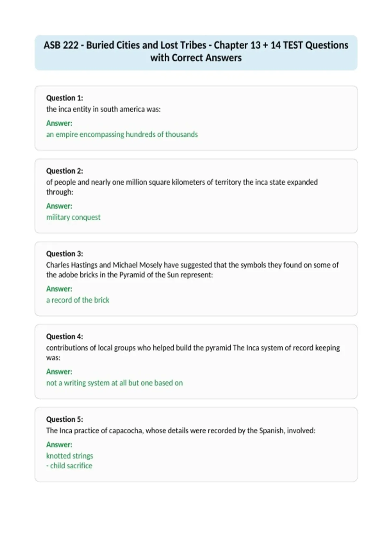Click the question text about Inca record keeping

click(193, 352)
